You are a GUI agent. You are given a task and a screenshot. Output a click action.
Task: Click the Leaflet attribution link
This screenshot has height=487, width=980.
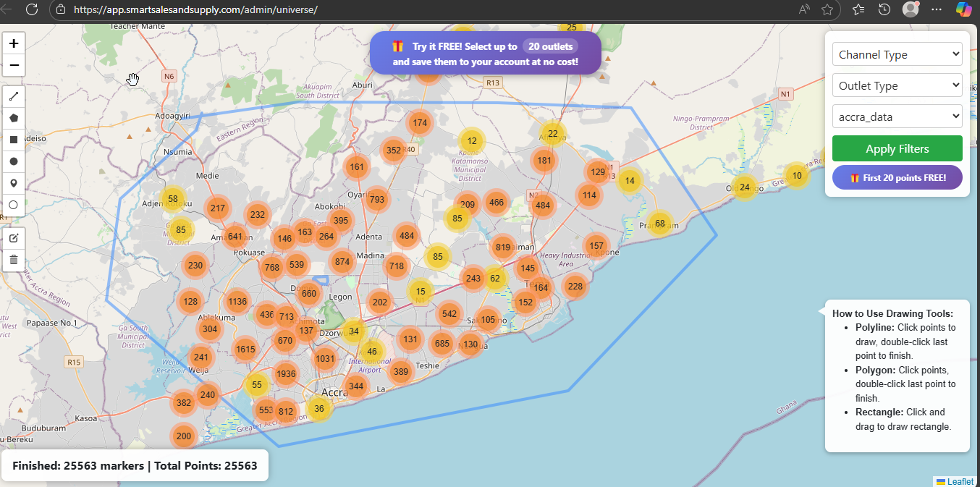pos(960,481)
